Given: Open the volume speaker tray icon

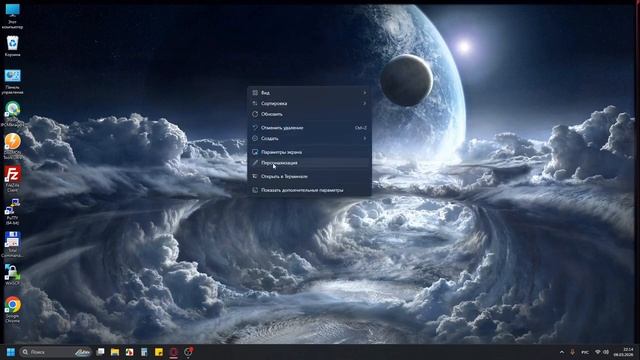Looking at the screenshot, I should tap(606, 352).
